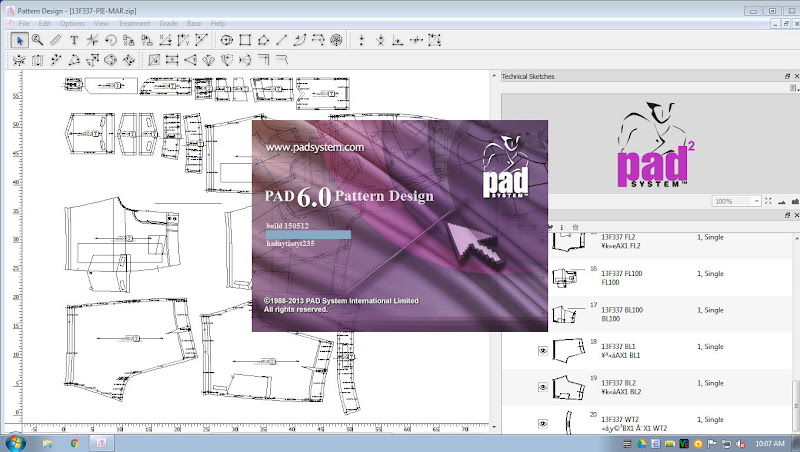800x452 pixels.
Task: Click the info icon in pieces panel
Action: [562, 227]
